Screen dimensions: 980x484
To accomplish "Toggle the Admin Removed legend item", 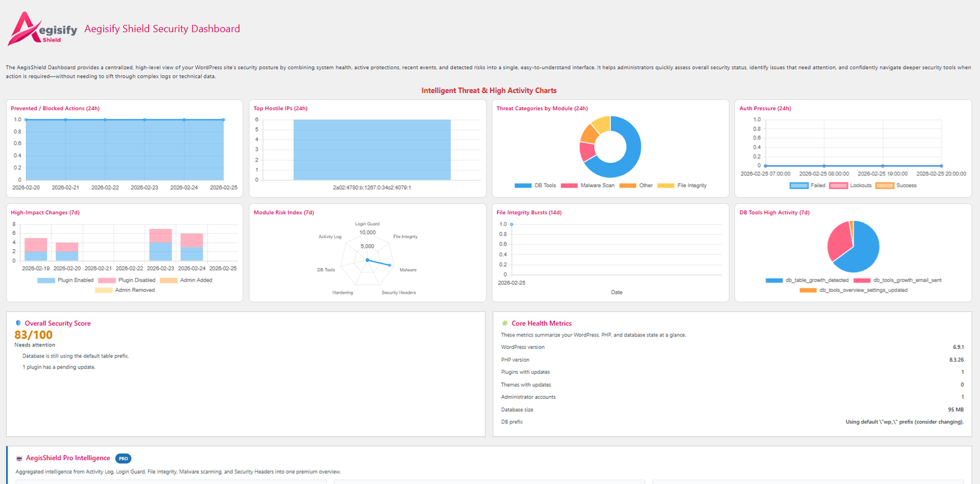I will [125, 290].
